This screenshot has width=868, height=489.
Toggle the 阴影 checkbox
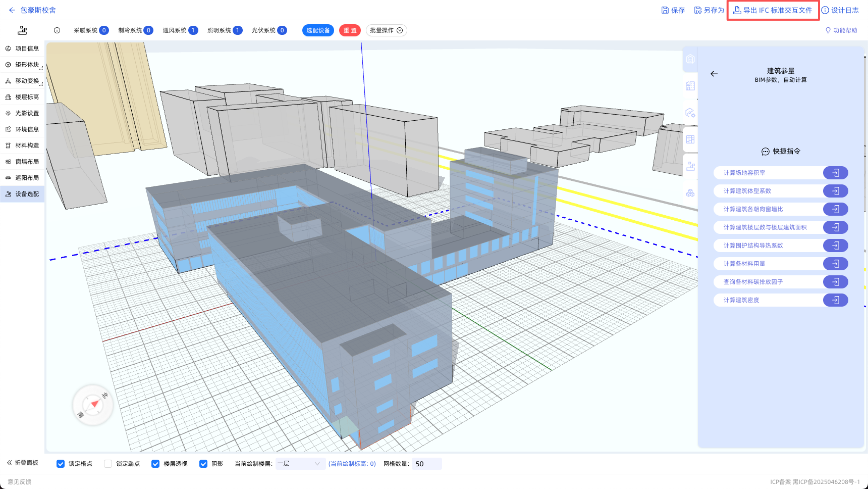[x=203, y=464]
